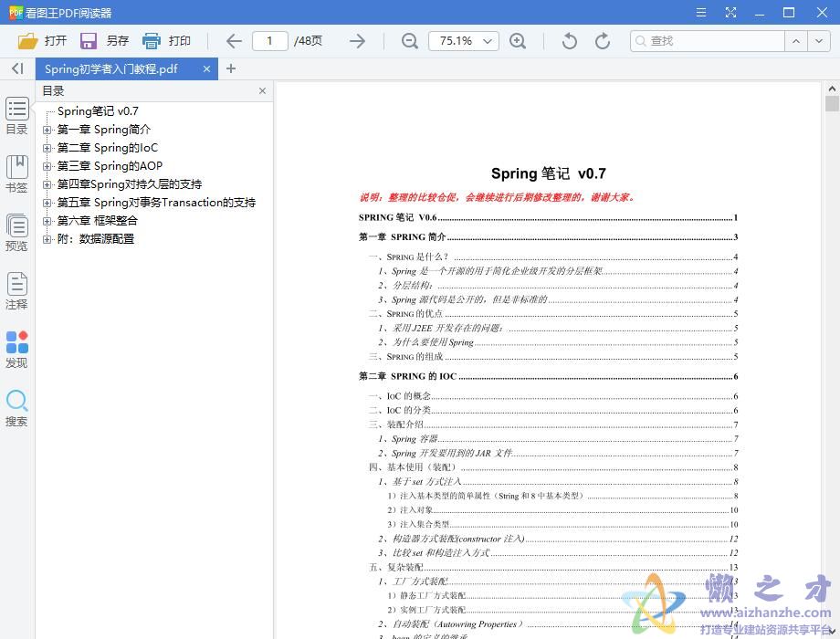Expand 第一章 Spring简介 in the outline

47,130
